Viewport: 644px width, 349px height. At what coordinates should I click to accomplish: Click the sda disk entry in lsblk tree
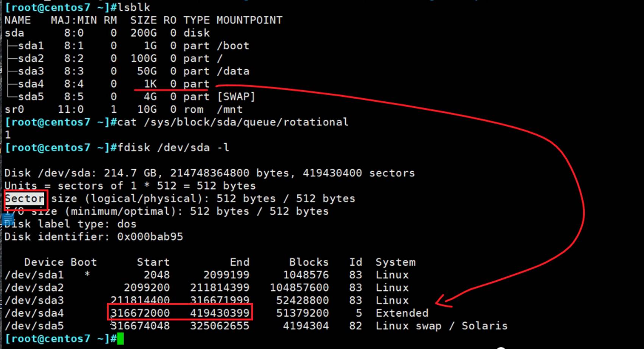(x=14, y=33)
